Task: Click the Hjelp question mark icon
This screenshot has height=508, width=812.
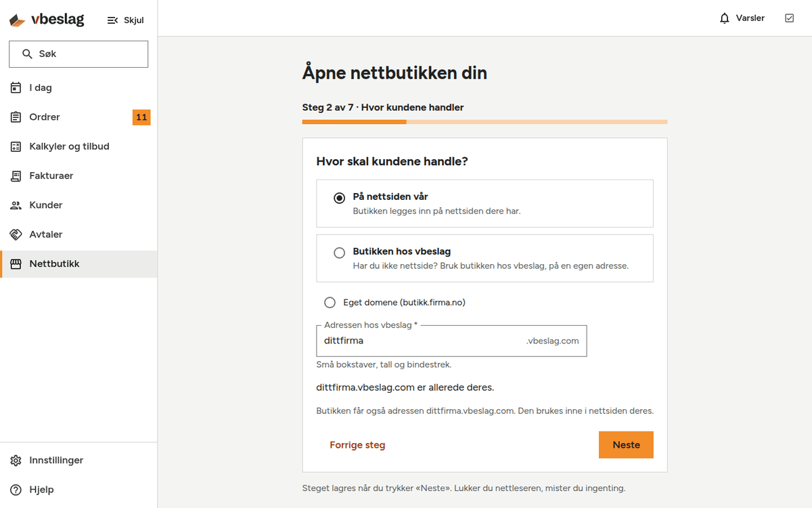Action: coord(16,490)
